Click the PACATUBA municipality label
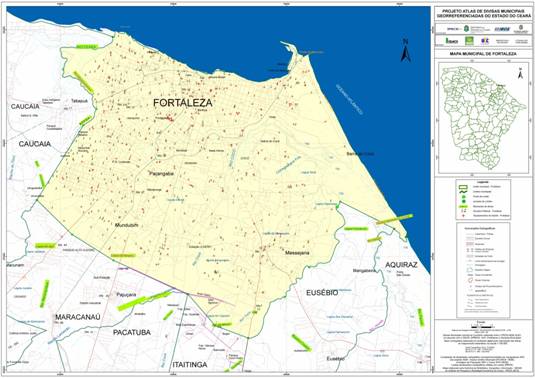Image resolution: width=535 pixels, height=378 pixels. coord(132,332)
